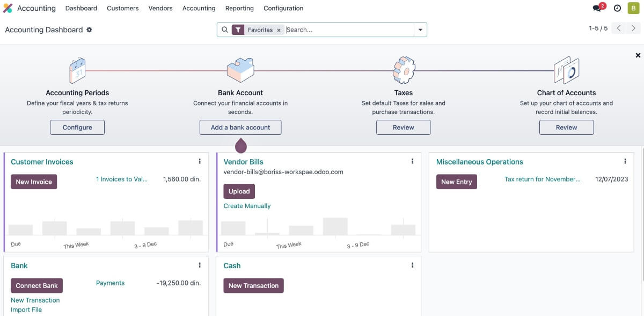Open Miscellaneous Operations card kebab menu
This screenshot has width=644, height=316.
point(625,161)
